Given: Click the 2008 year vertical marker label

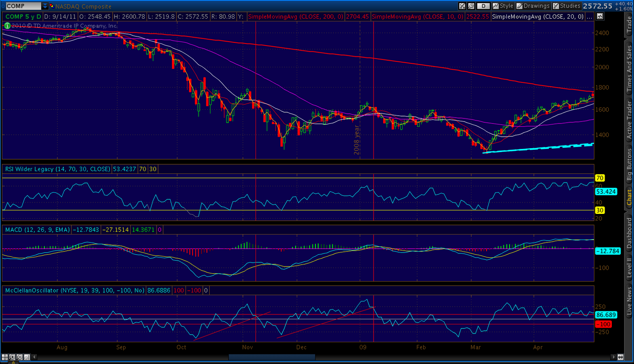Looking at the screenshot, I should pyautogui.click(x=357, y=140).
